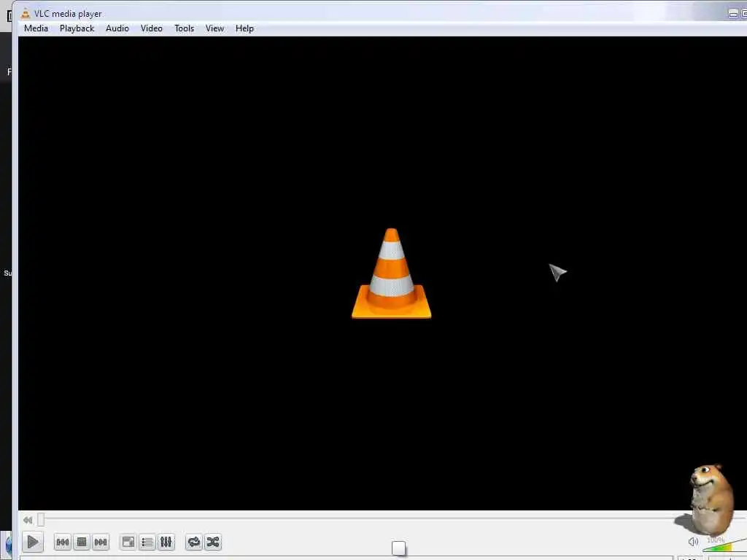
Task: Jump to previous media track
Action: [63, 542]
